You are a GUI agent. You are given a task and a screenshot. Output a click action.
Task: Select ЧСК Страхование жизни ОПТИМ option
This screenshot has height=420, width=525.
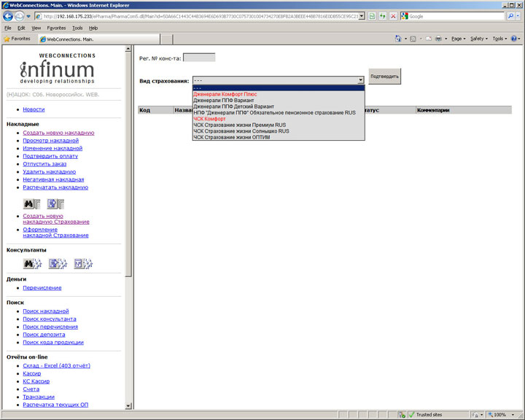click(279, 137)
